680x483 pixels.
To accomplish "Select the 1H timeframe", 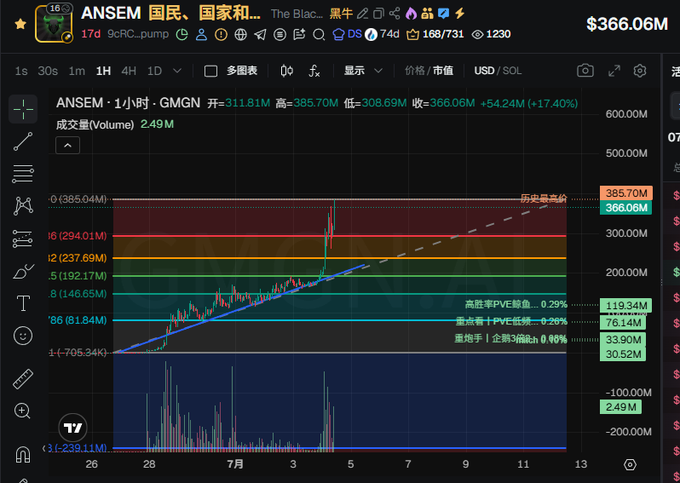I will [x=103, y=71].
